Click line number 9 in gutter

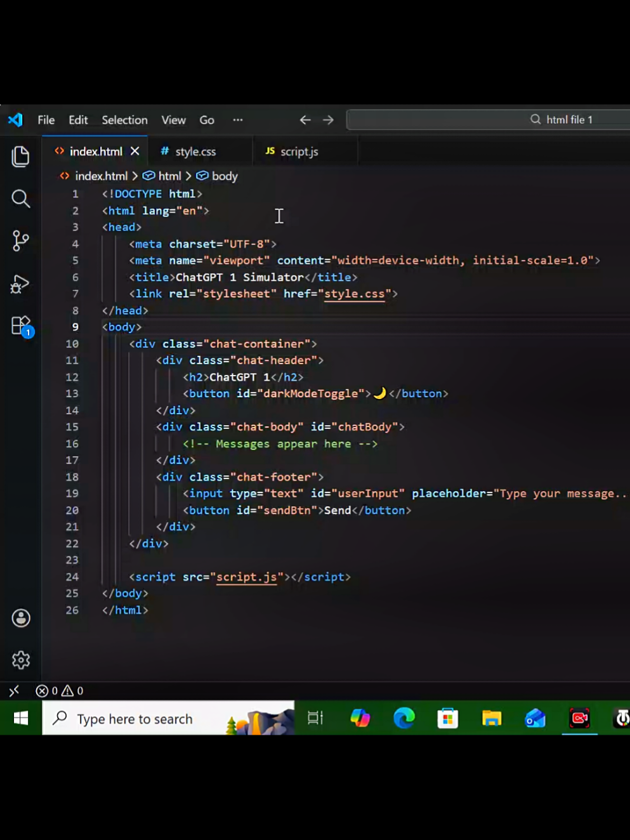75,327
